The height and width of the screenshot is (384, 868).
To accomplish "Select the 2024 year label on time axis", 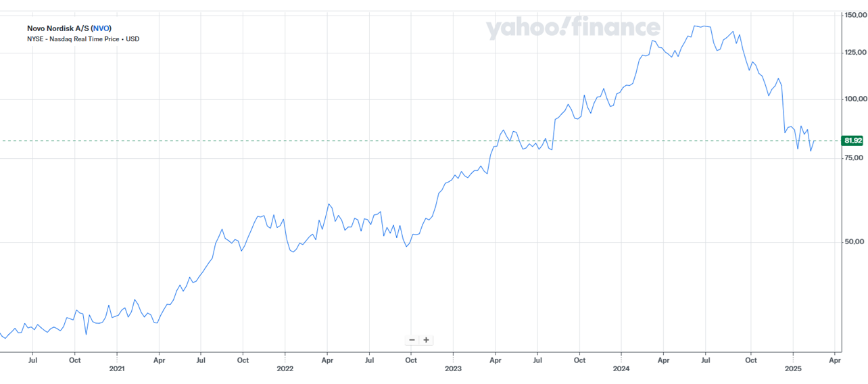I will tap(621, 369).
